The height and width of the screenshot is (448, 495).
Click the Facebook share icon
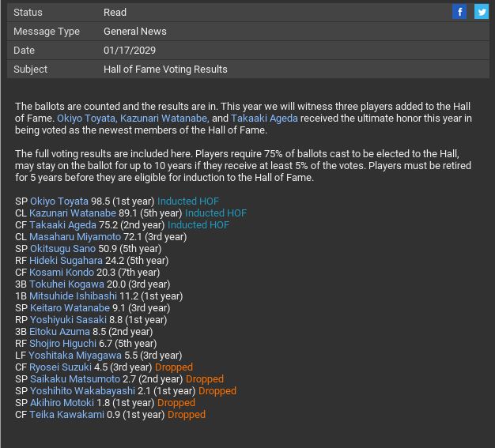(459, 12)
